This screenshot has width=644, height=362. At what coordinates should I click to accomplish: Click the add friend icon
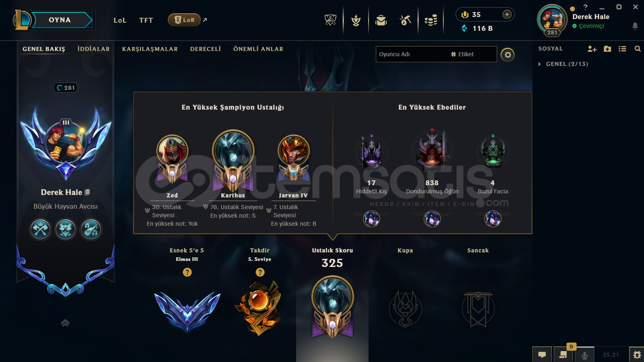(x=592, y=49)
